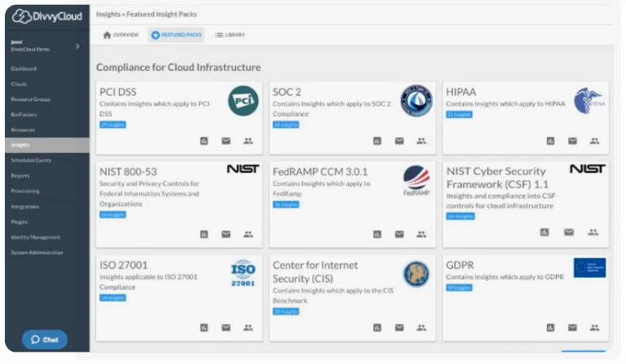Click the envelope icon on ISO 27001 card

click(x=226, y=327)
